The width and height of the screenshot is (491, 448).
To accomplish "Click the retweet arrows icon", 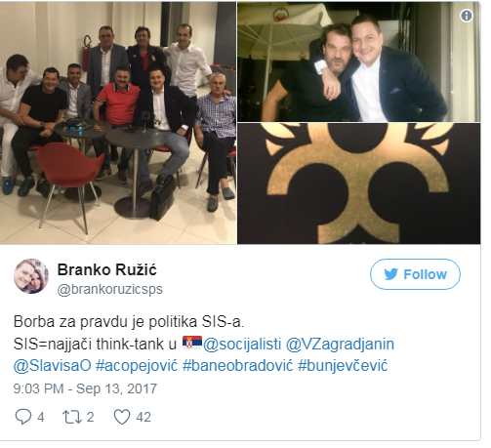I will pyautogui.click(x=72, y=417).
